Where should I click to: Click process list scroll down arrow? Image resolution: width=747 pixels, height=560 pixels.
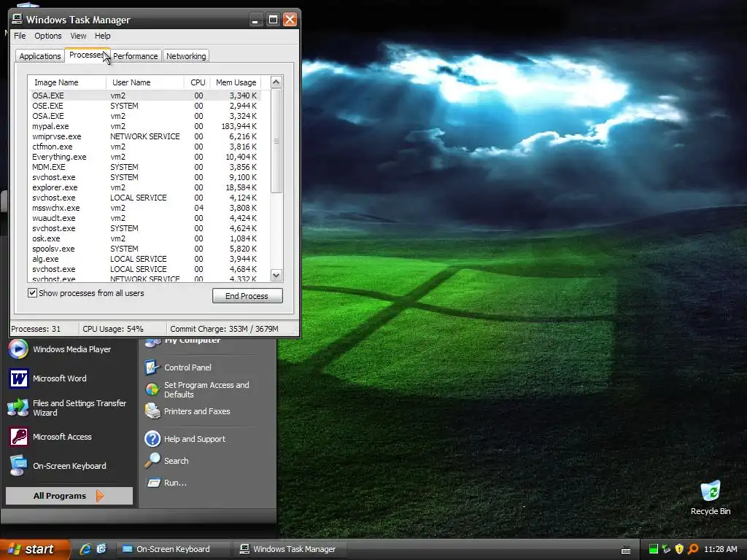pos(276,275)
